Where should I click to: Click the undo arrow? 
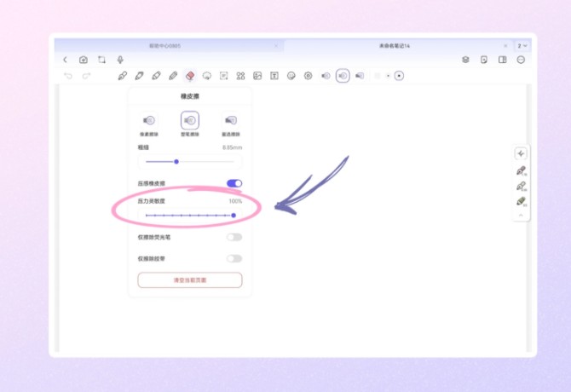(x=68, y=76)
